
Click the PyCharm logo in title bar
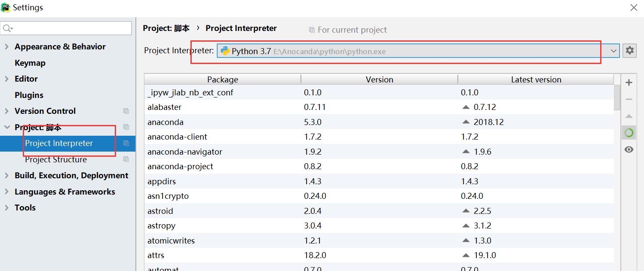(6, 7)
